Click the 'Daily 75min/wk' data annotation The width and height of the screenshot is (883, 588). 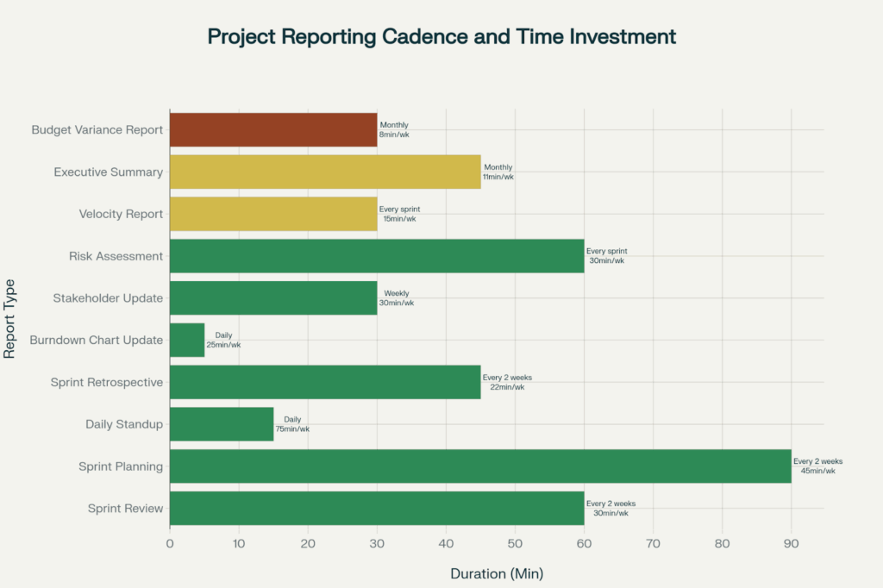292,424
